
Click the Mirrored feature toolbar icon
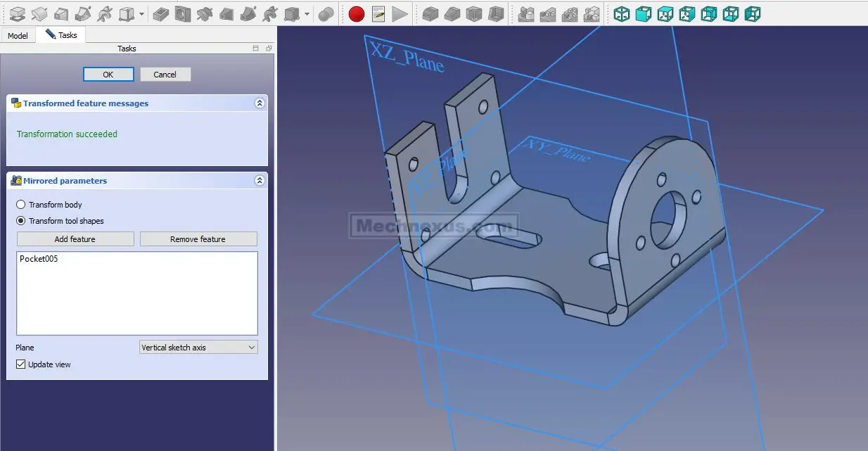click(525, 13)
